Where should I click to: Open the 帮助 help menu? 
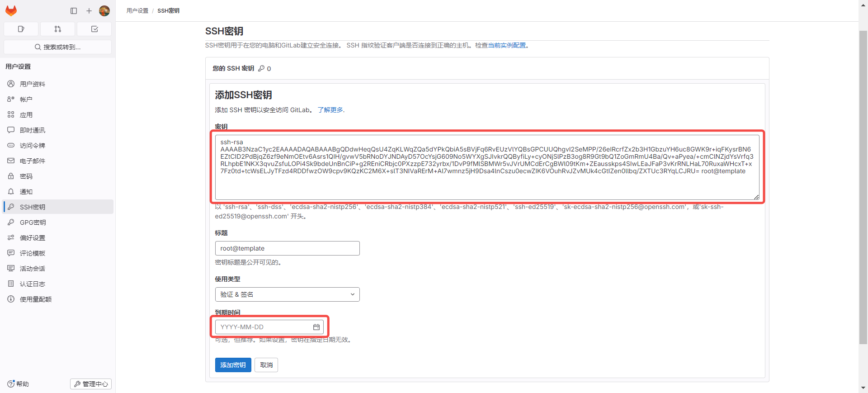18,384
